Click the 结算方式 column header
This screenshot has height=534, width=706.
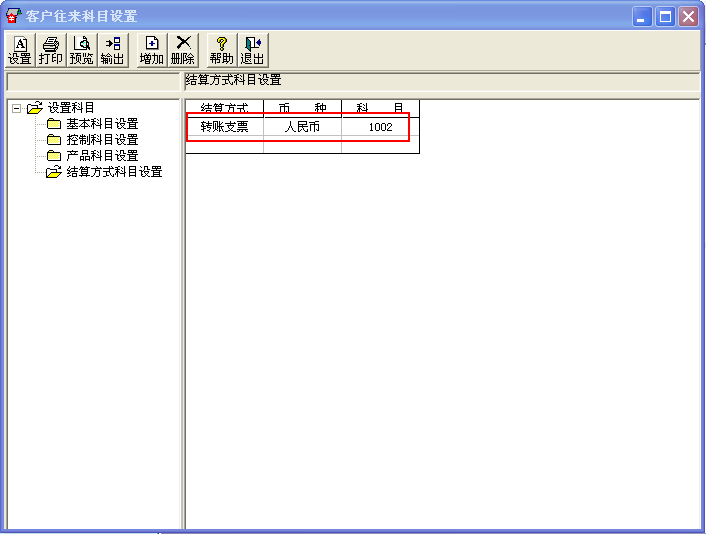[x=225, y=109]
